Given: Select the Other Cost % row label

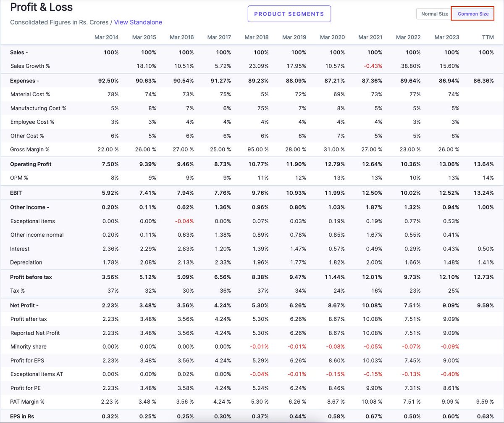Looking at the screenshot, I should (x=27, y=136).
